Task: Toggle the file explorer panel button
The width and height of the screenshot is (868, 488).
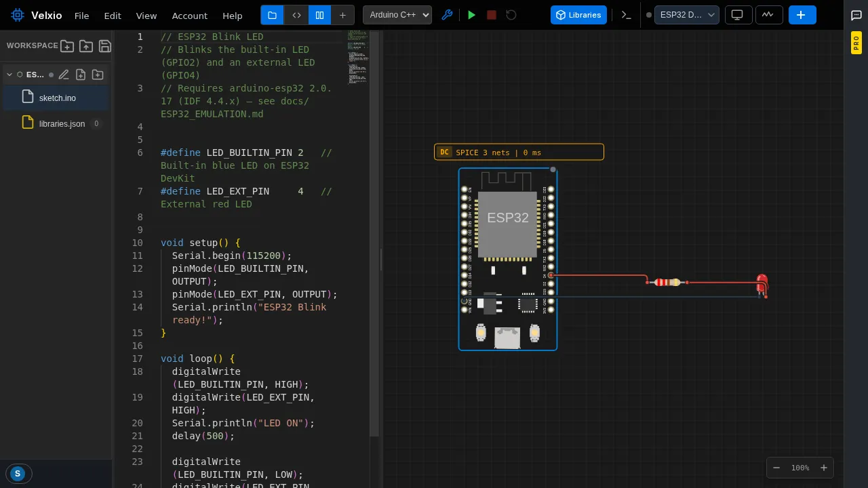Action: tap(272, 15)
